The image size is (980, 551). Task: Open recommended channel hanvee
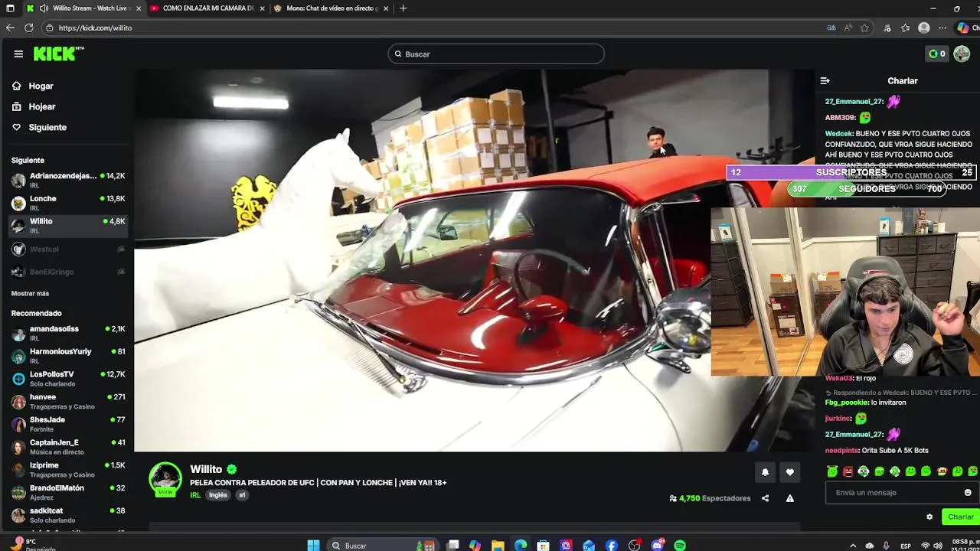(68, 401)
